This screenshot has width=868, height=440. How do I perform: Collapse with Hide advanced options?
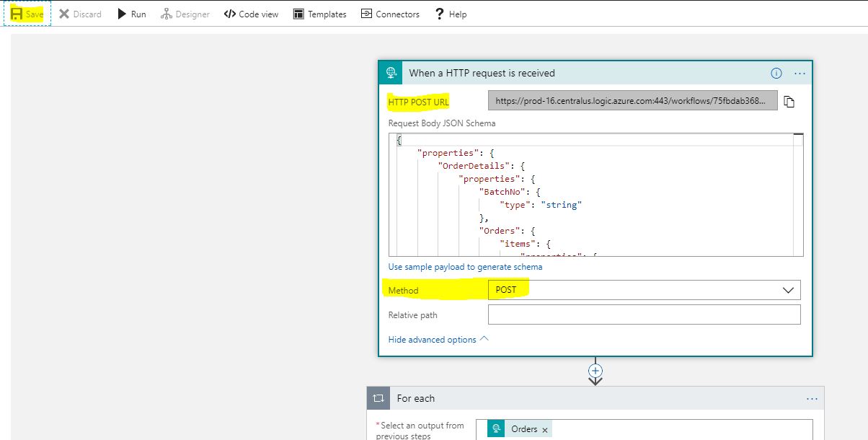(x=438, y=339)
